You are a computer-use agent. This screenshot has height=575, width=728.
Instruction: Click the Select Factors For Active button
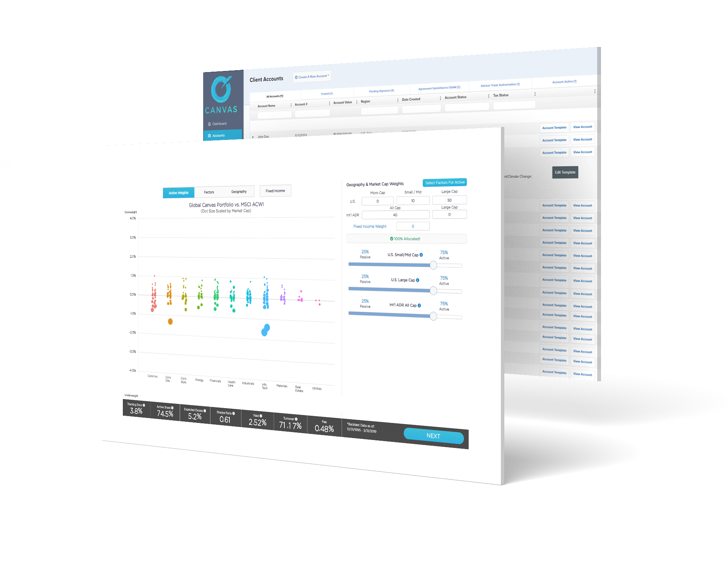445,182
